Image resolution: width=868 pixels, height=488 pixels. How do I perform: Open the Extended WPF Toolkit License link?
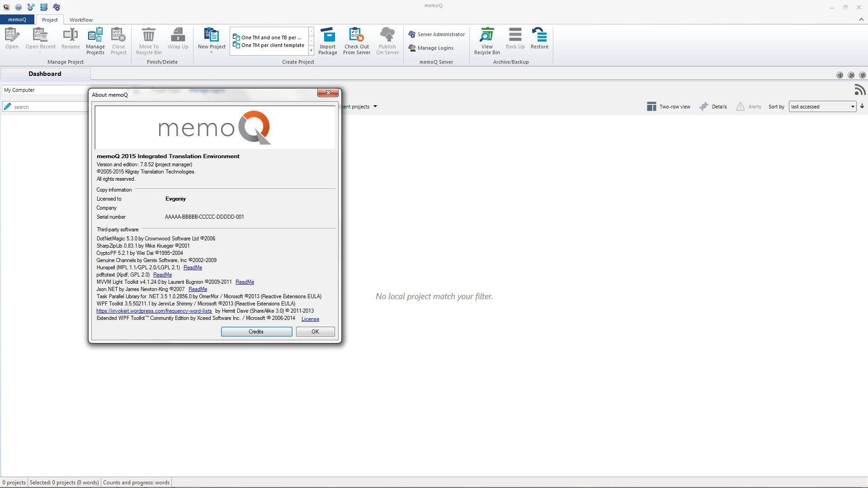point(310,319)
